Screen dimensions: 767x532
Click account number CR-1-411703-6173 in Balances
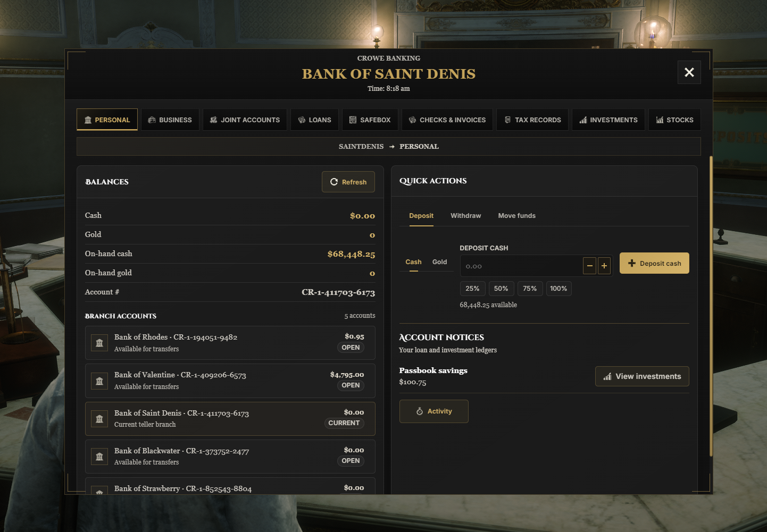(338, 292)
